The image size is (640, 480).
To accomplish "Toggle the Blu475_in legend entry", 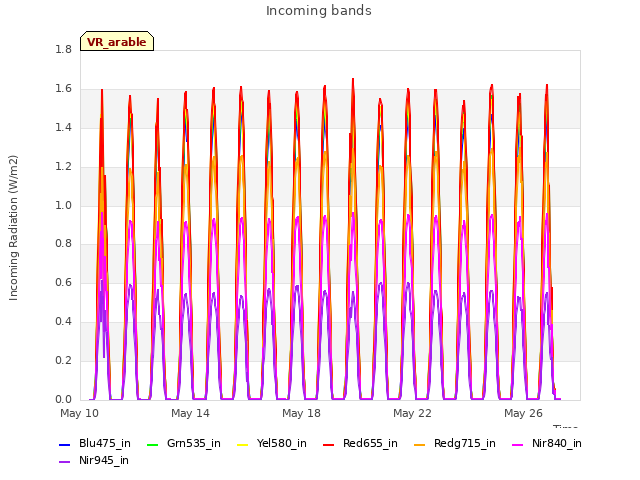I will tap(95, 443).
